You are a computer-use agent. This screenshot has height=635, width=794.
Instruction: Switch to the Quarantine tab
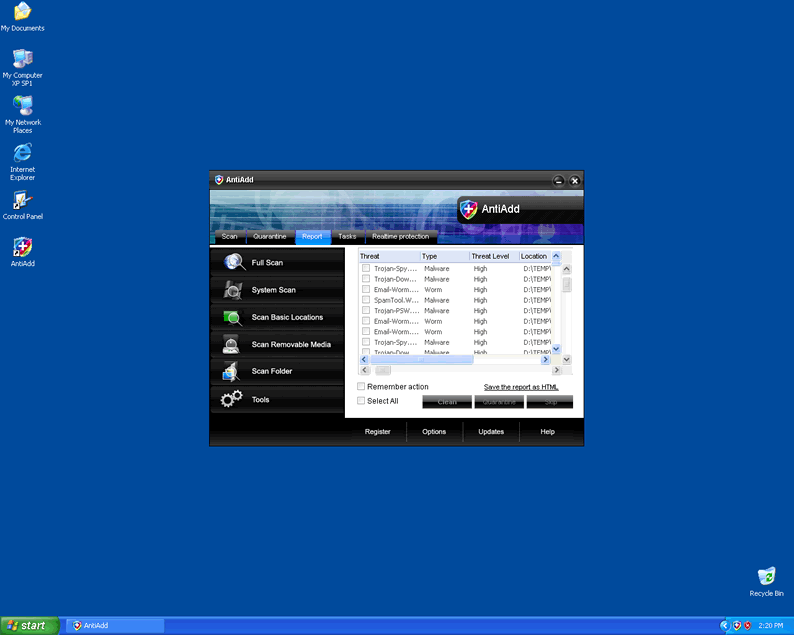tap(270, 237)
